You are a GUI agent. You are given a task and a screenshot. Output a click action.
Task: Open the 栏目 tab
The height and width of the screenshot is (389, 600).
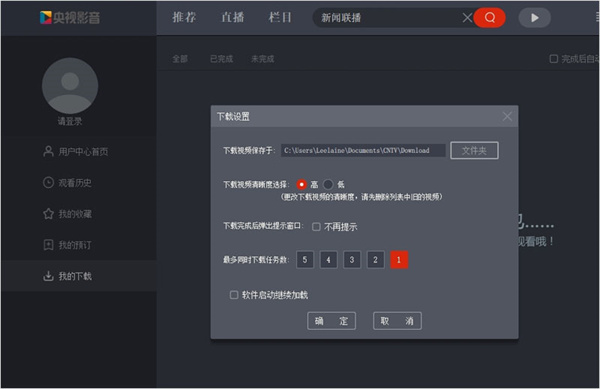[x=280, y=18]
